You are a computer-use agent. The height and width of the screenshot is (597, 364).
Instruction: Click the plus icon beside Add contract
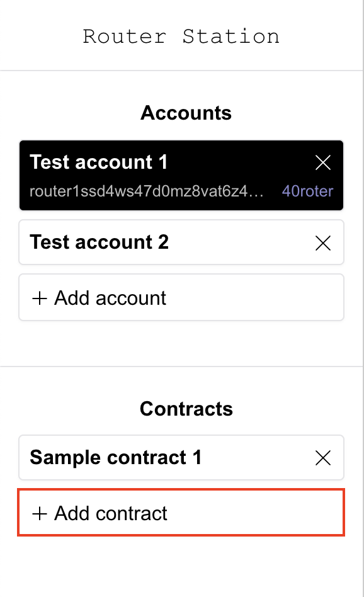tap(40, 514)
